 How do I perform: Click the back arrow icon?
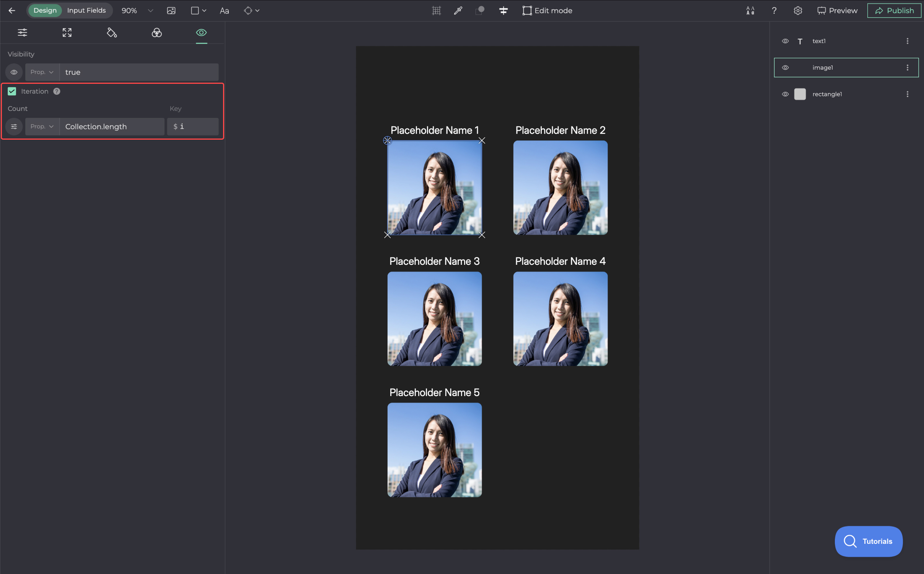pyautogui.click(x=12, y=10)
